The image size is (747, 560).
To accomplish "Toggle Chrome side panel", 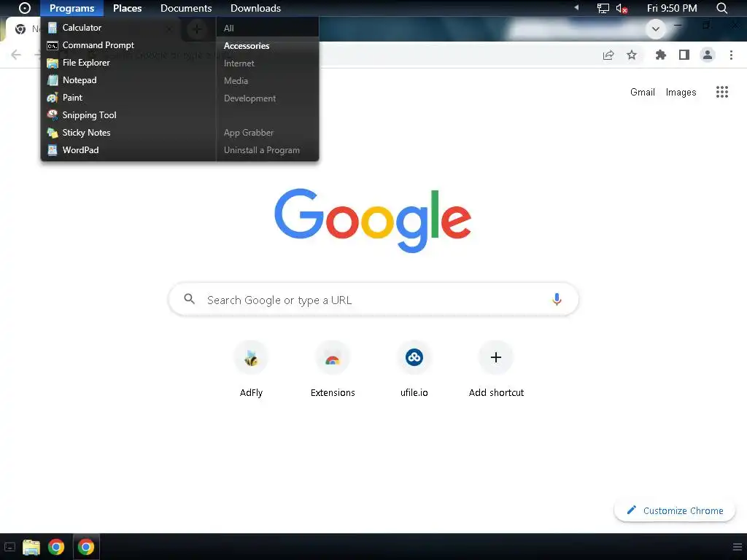I will (x=684, y=55).
